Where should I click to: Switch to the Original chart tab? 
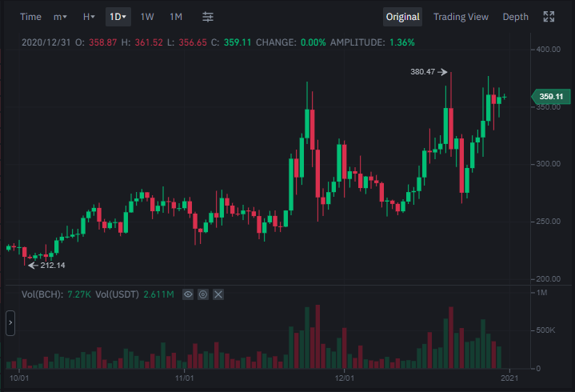402,17
